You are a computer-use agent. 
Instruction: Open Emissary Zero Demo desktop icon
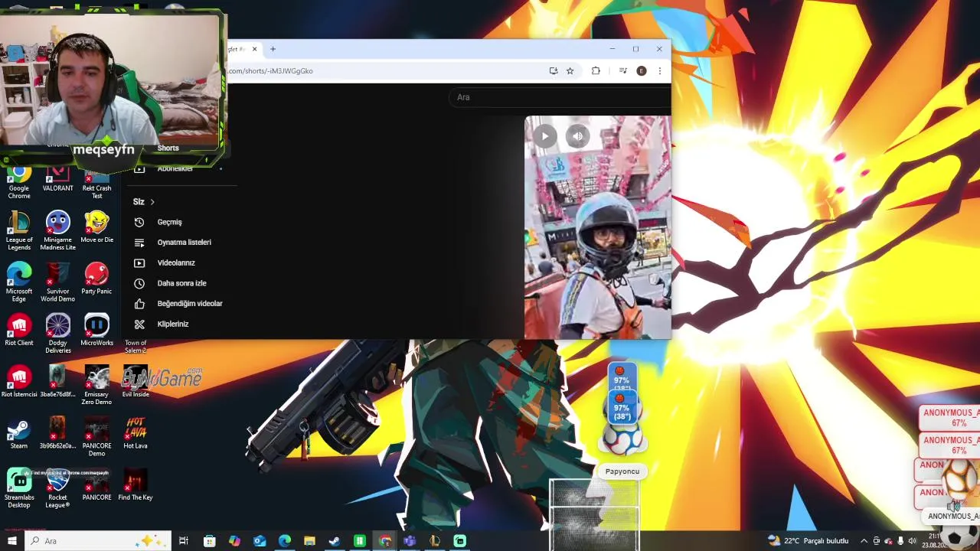pyautogui.click(x=97, y=385)
